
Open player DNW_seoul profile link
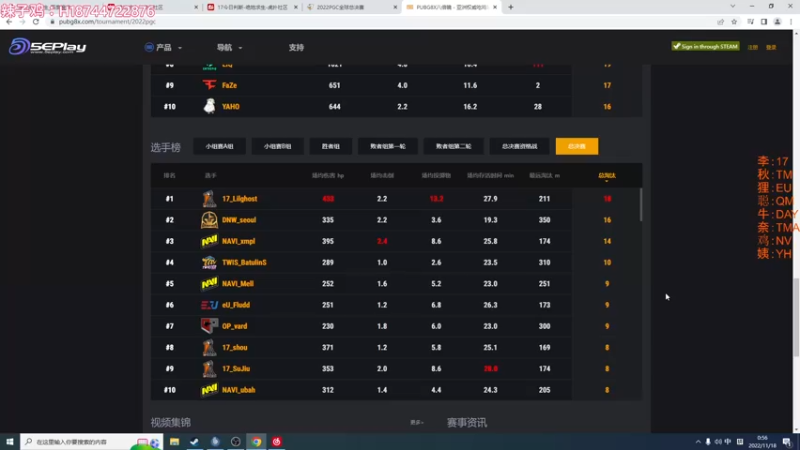[239, 220]
